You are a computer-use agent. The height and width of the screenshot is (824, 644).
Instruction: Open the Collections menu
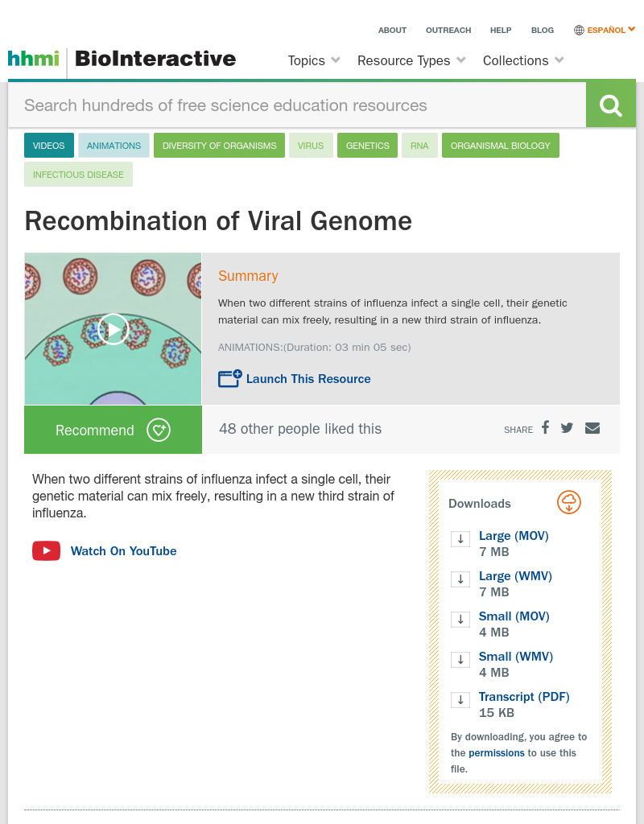tap(522, 60)
